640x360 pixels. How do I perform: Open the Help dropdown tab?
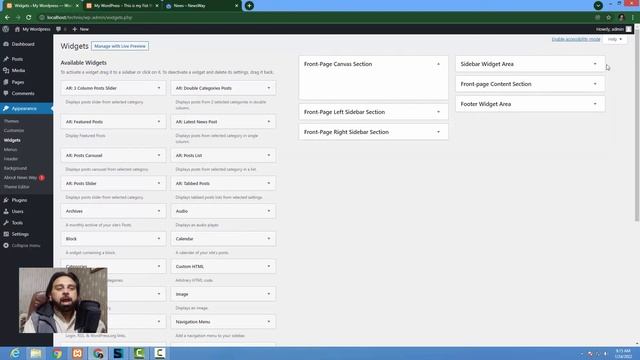tap(614, 39)
